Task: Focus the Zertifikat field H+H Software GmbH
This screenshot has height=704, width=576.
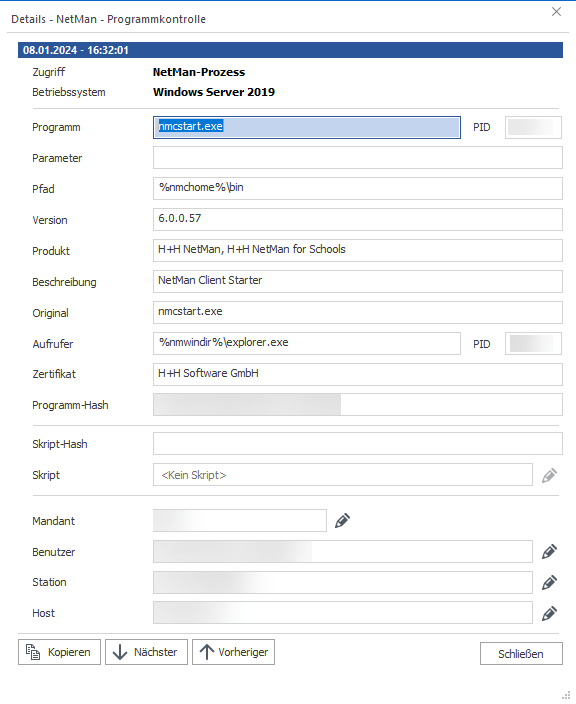Action: click(358, 374)
